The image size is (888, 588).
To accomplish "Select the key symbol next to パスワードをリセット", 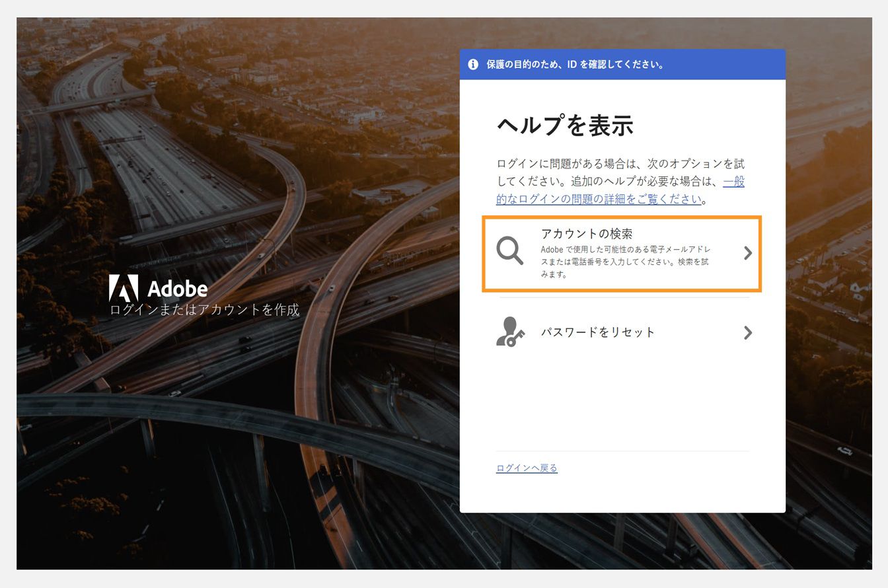I will point(515,337).
